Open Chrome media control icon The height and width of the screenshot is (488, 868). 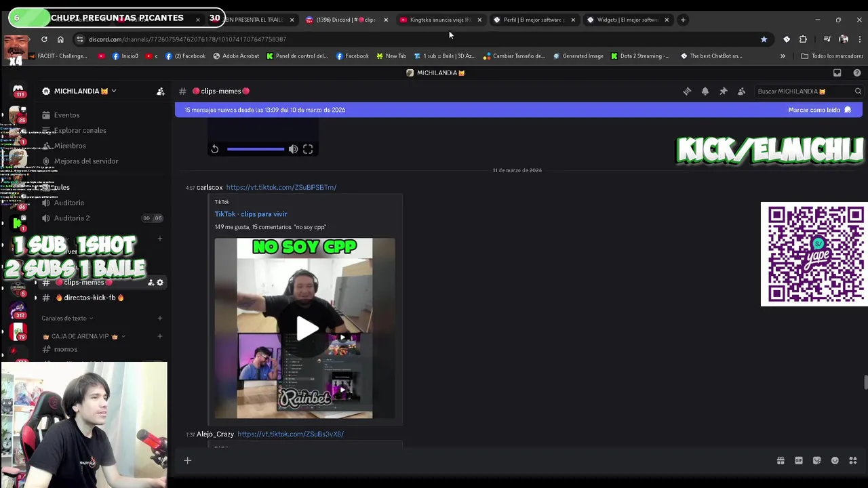pos(827,39)
